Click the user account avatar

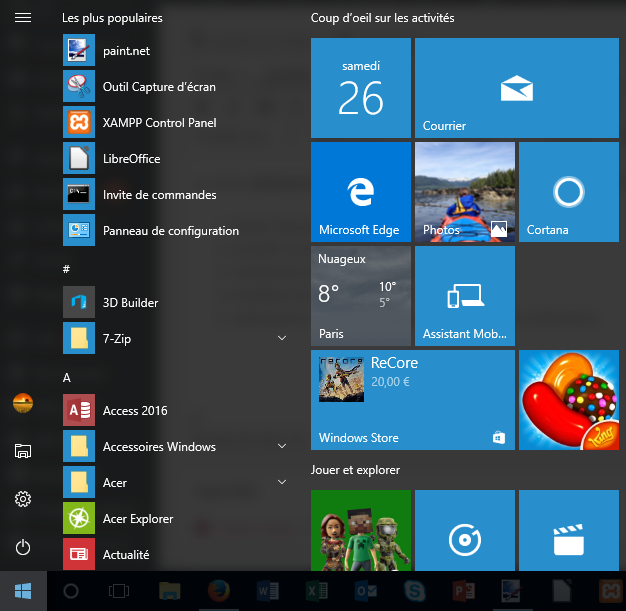pos(23,403)
